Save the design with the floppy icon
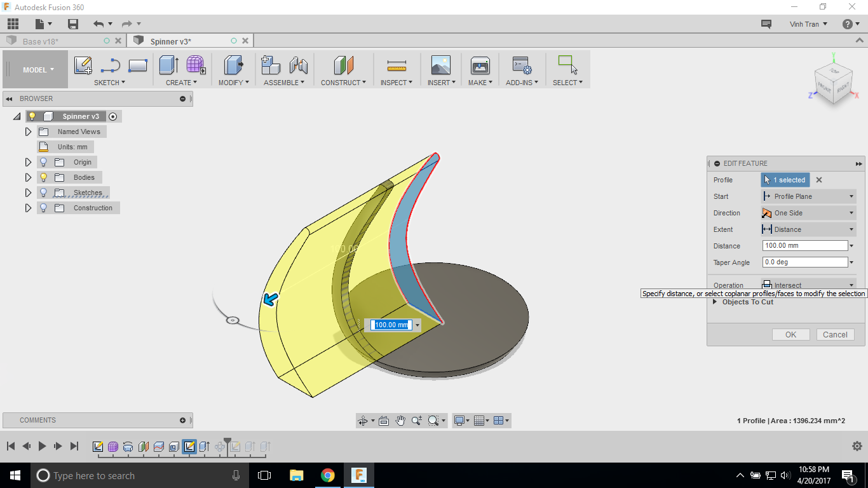The height and width of the screenshot is (488, 868). pyautogui.click(x=73, y=24)
